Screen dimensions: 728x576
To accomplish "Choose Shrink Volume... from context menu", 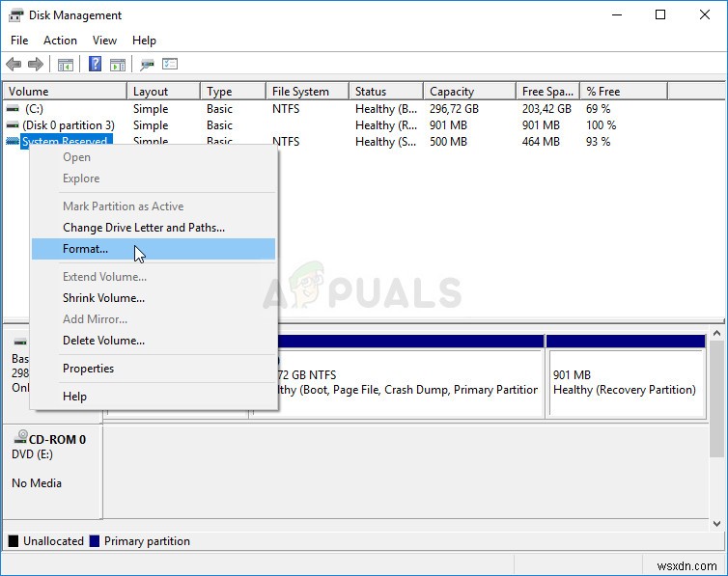I will click(x=154, y=298).
